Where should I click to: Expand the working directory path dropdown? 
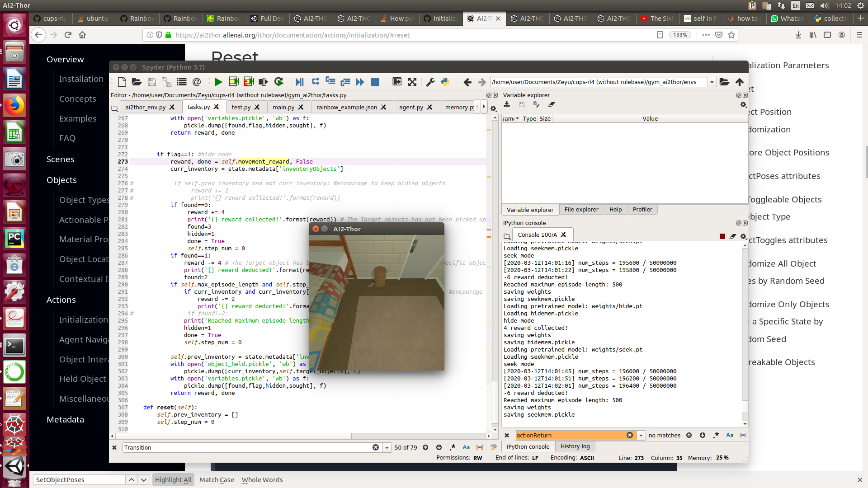pos(712,82)
